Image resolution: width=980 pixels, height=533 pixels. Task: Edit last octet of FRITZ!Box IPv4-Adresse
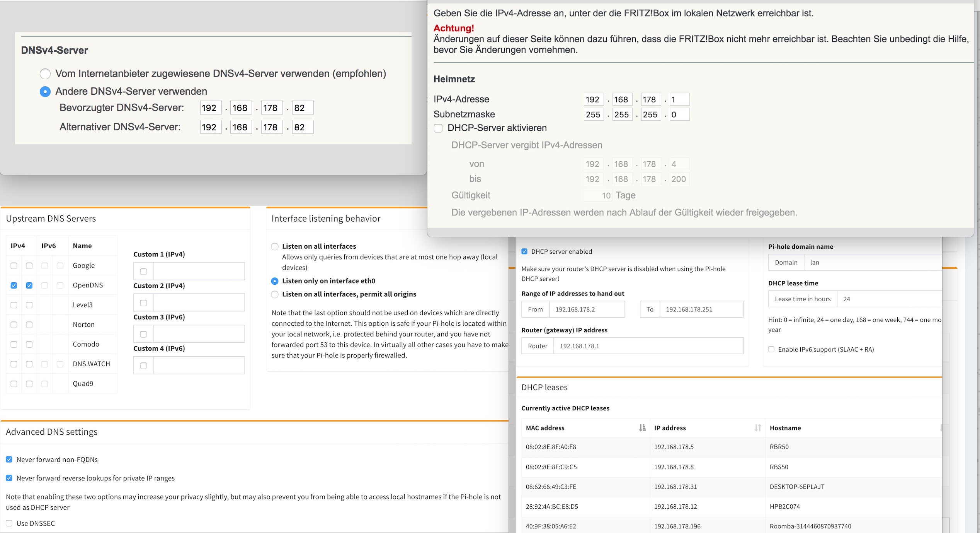[680, 99]
